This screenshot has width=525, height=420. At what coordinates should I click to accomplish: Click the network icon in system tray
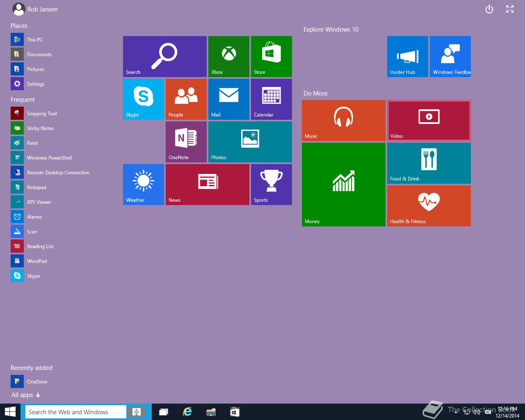click(467, 412)
